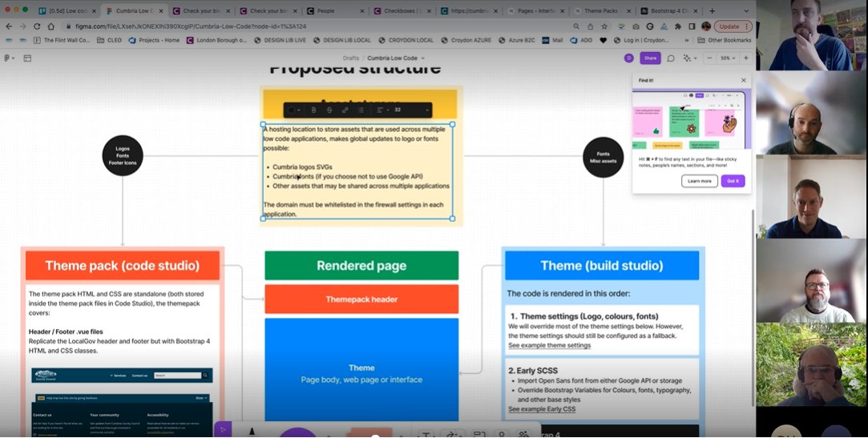Toggle the browser side panel icon
Image resolution: width=868 pixels, height=438 pixels.
pos(692,26)
